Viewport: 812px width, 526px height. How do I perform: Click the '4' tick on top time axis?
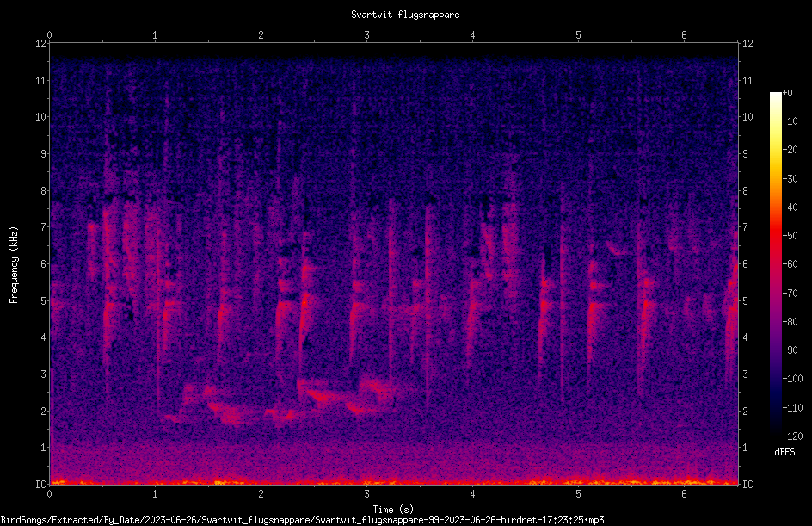point(472,35)
